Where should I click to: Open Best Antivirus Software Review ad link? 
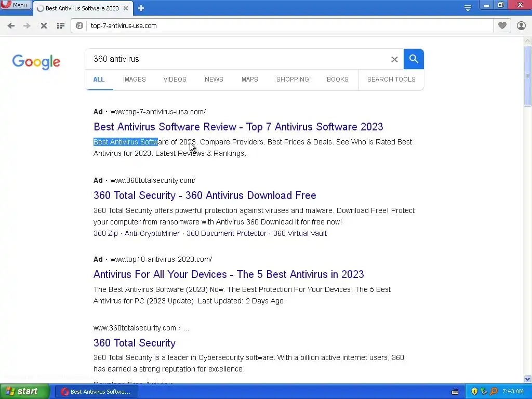(x=238, y=127)
